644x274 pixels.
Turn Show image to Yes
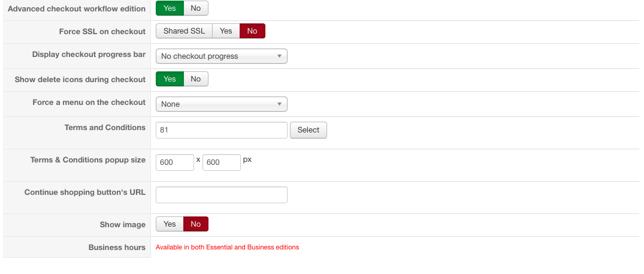[170, 224]
